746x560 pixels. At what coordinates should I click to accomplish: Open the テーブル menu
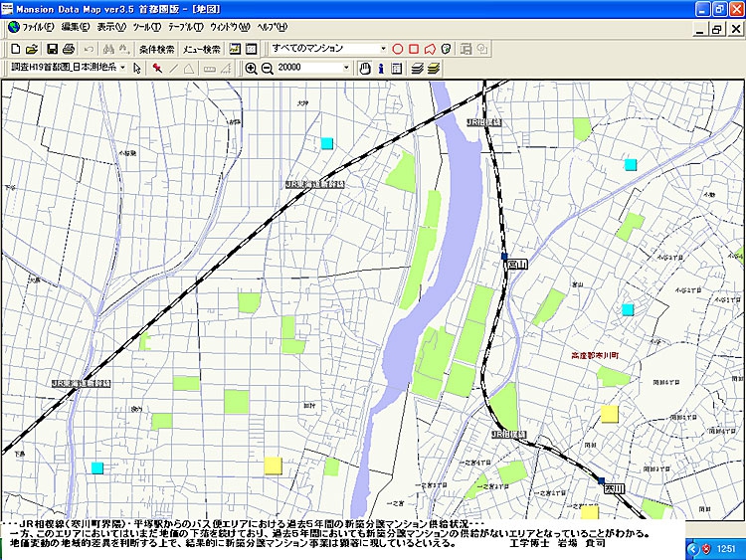coord(185,27)
